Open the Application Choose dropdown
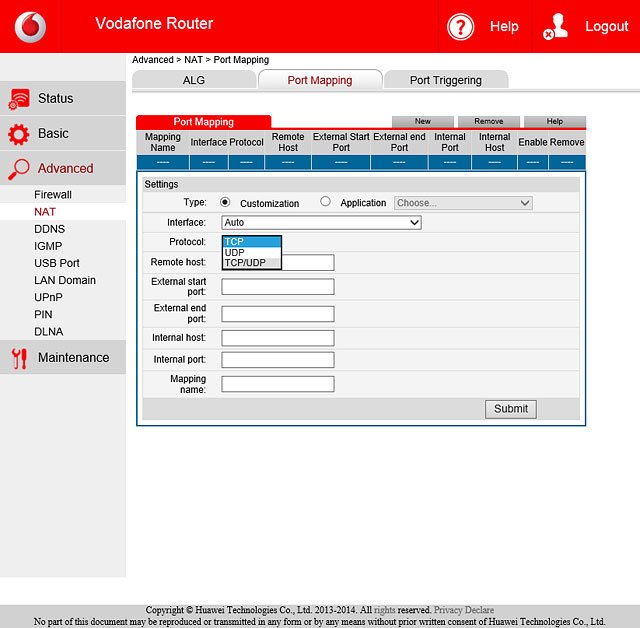 click(x=463, y=203)
